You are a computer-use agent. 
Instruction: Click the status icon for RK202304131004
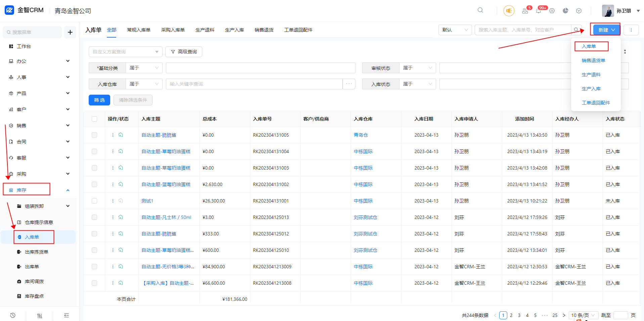tap(121, 151)
